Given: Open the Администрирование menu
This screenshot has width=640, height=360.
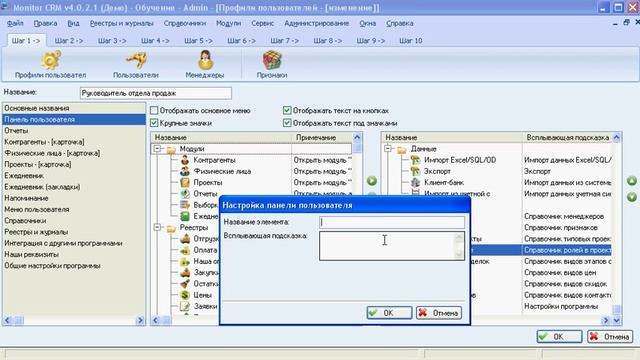Looking at the screenshot, I should tap(317, 23).
